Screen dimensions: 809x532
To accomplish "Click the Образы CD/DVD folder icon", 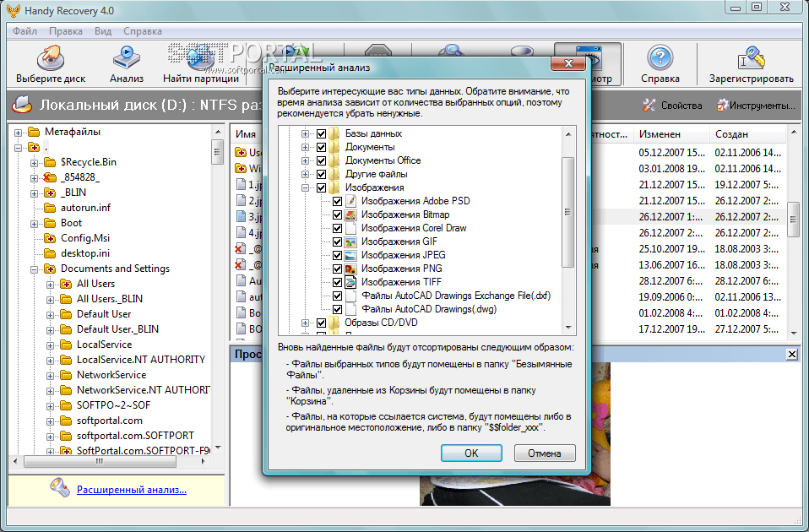I will coord(334,323).
